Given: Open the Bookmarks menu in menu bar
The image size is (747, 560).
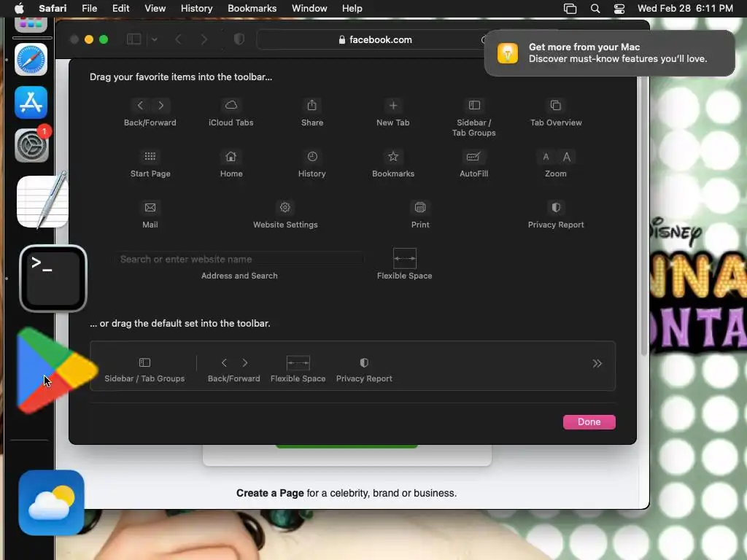Looking at the screenshot, I should tap(252, 8).
